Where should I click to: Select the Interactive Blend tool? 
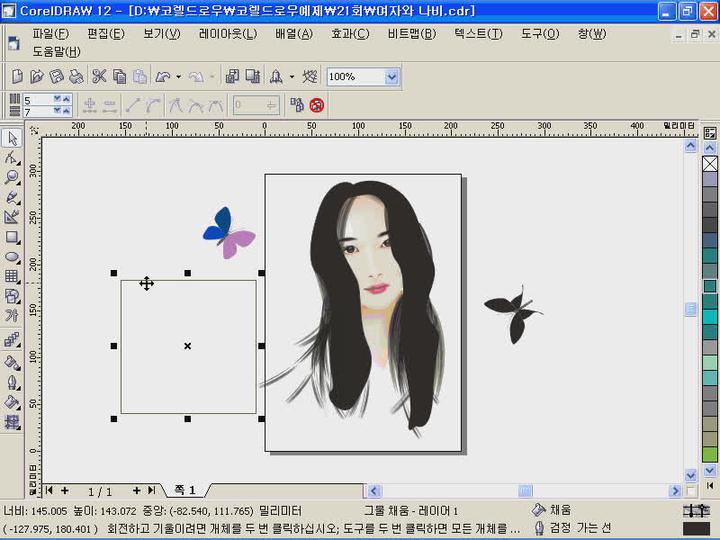click(12, 340)
